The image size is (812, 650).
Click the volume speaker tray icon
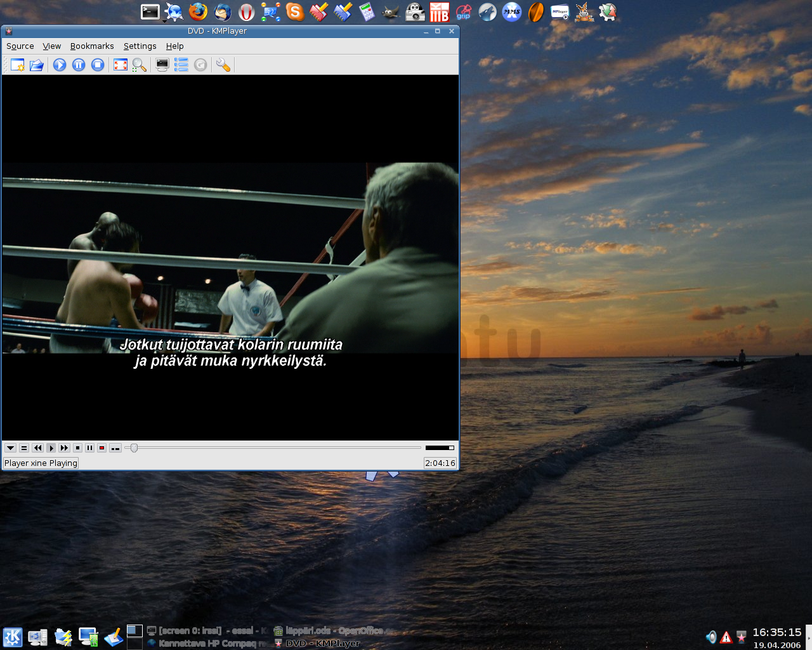pos(711,637)
